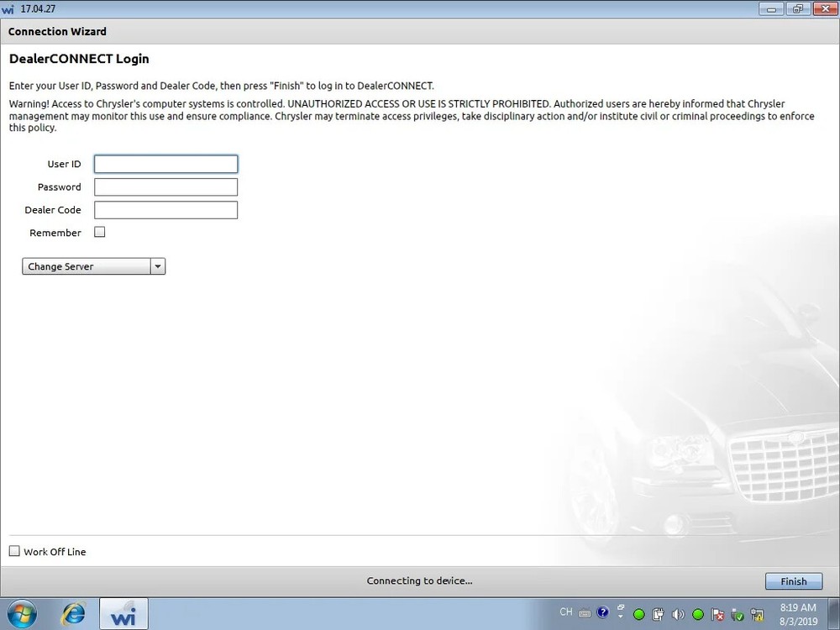Screen dimensions: 840x630
Task: Click Finish to log in
Action: pyautogui.click(x=794, y=581)
